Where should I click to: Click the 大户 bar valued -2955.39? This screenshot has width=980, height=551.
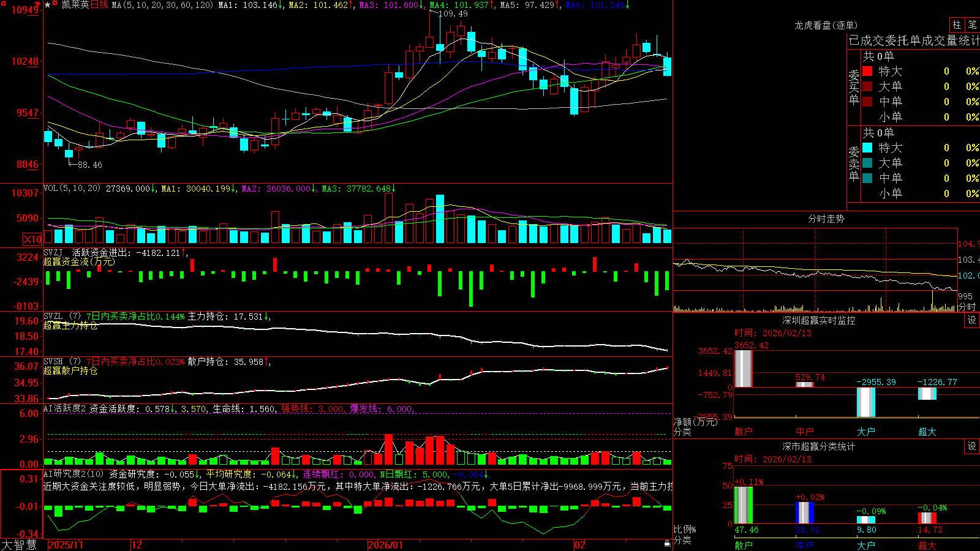click(x=865, y=402)
